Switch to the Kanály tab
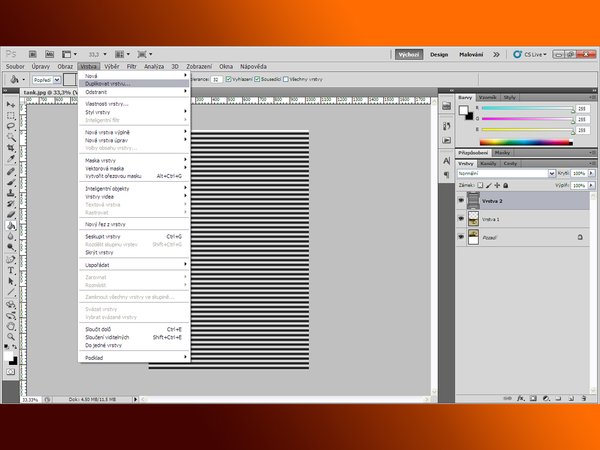This screenshot has height=450, width=600. 489,163
